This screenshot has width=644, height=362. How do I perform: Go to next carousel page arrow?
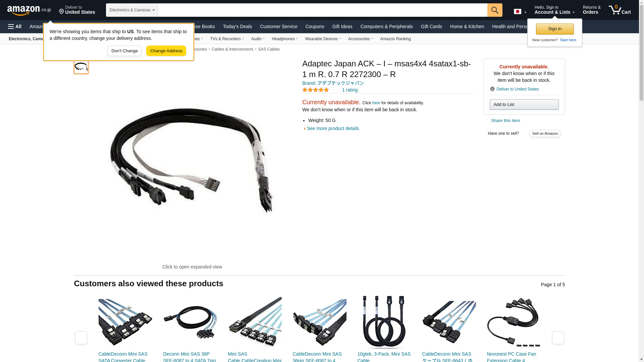[558, 338]
